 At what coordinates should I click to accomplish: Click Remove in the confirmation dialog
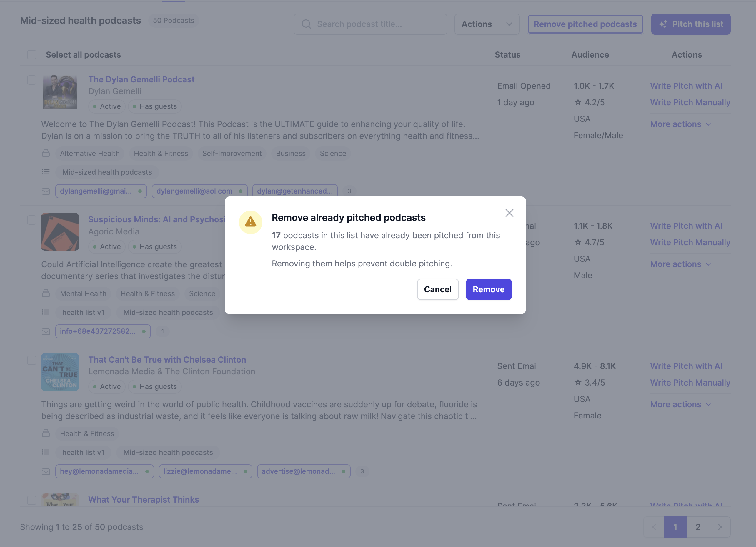pyautogui.click(x=488, y=289)
